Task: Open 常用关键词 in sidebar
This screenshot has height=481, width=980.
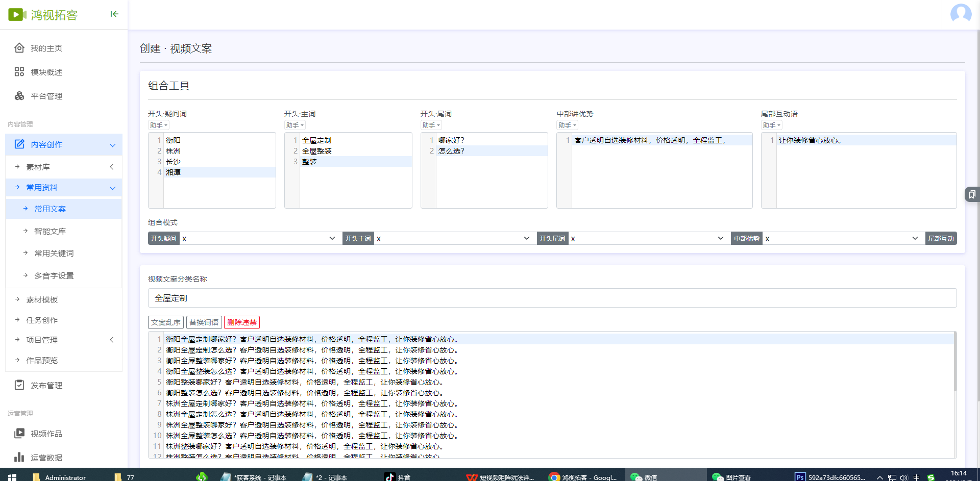Action: click(54, 253)
